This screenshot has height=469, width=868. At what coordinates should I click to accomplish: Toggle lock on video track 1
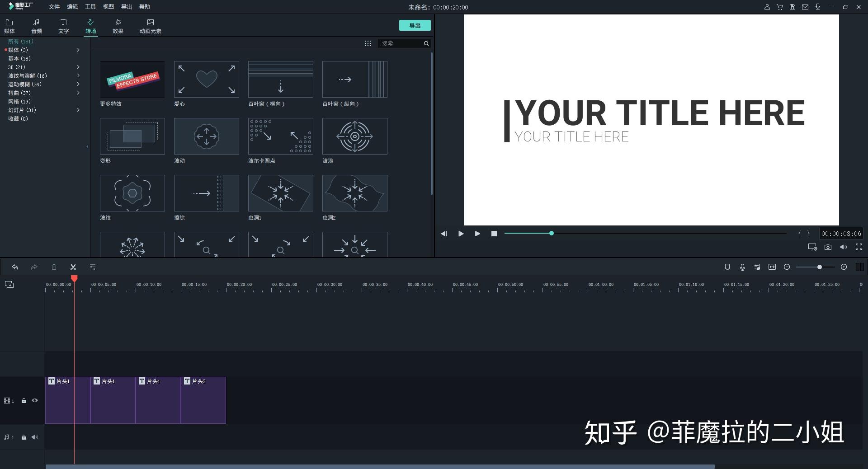[x=24, y=400]
